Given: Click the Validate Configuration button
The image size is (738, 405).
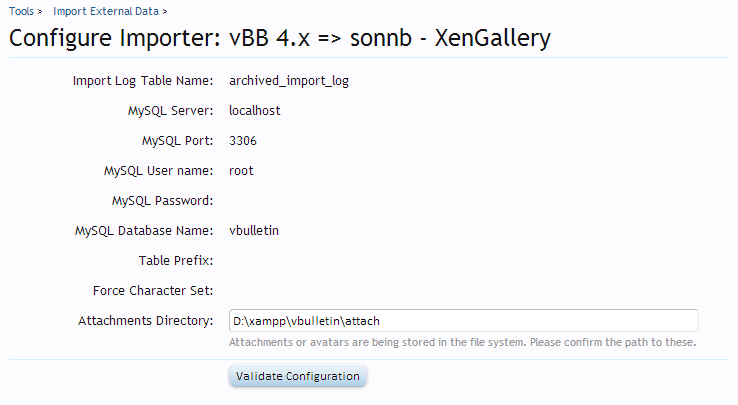Looking at the screenshot, I should tap(298, 376).
